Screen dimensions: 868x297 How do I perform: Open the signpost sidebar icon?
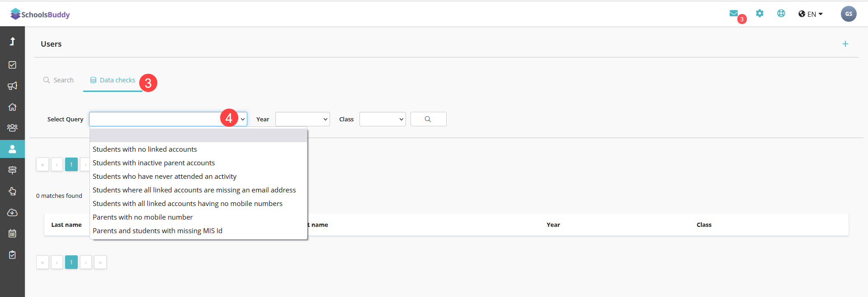tap(12, 170)
